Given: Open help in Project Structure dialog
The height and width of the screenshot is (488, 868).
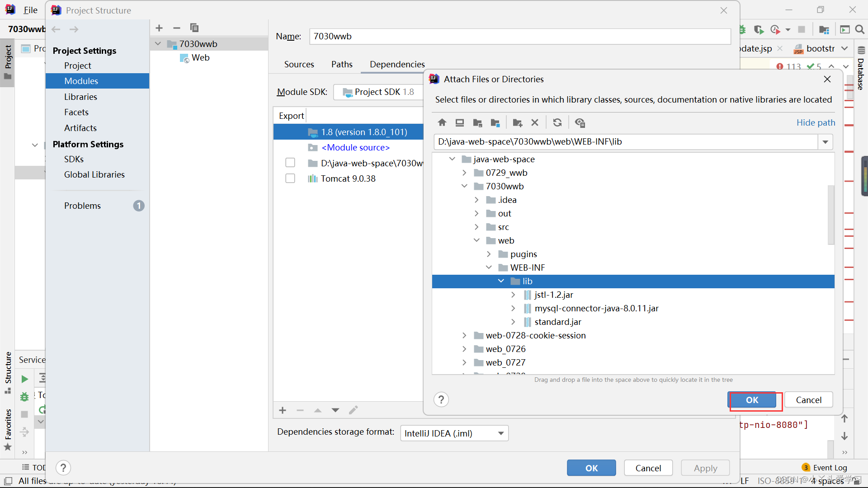Looking at the screenshot, I should point(63,468).
